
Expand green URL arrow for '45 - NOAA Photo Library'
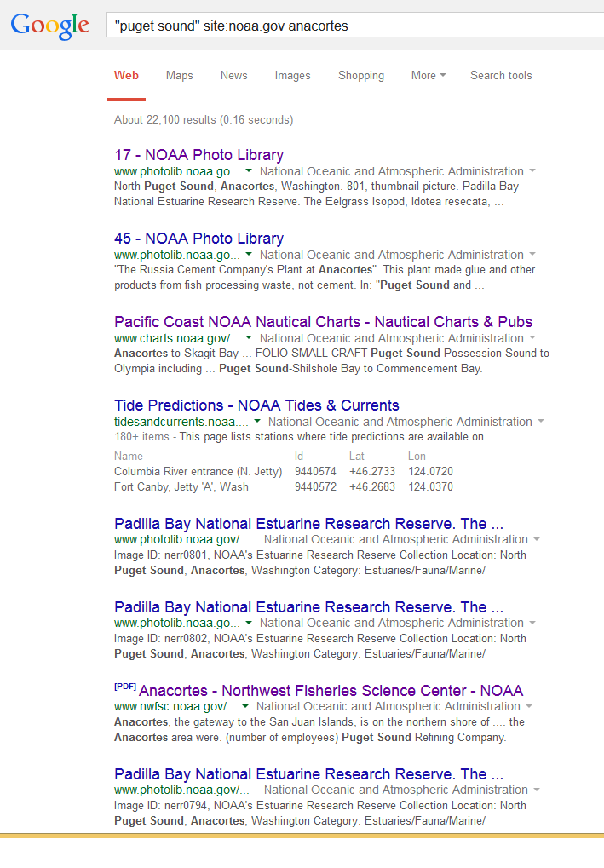coord(249,255)
